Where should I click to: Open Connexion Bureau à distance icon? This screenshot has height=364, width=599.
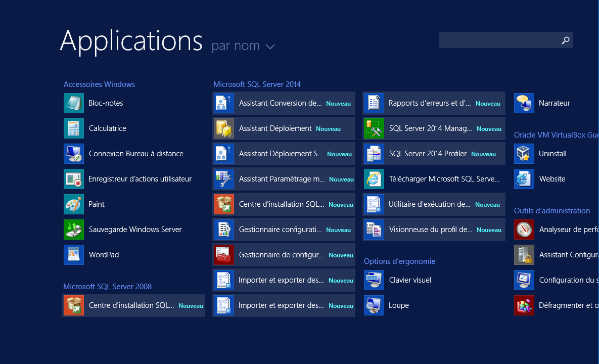point(74,154)
